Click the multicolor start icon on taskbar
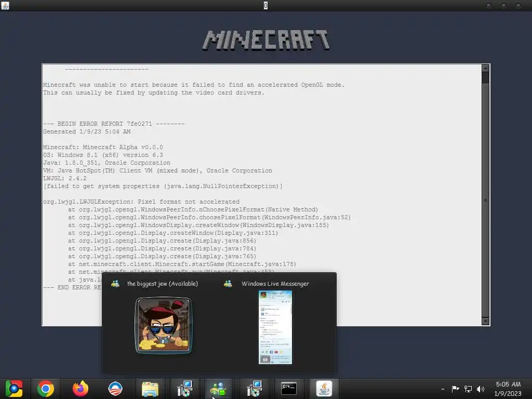 (14, 389)
